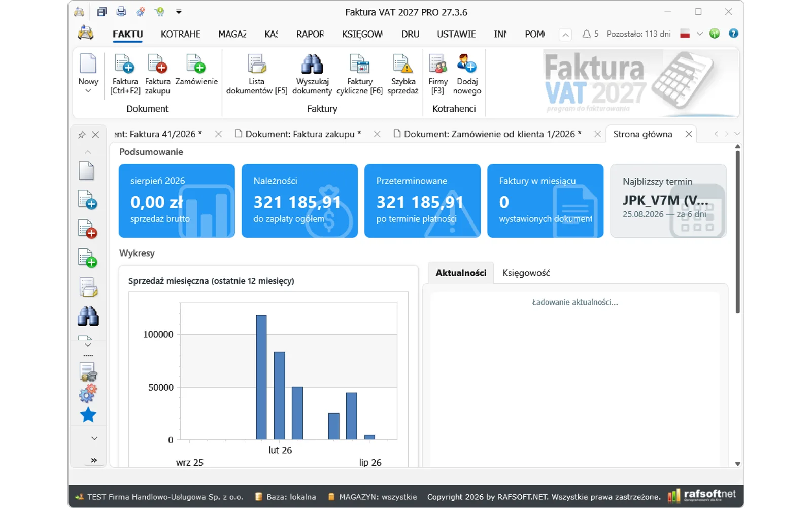Switch to the KSIĘGOW ribbon tab
The width and height of the screenshot is (812, 508).
(362, 34)
